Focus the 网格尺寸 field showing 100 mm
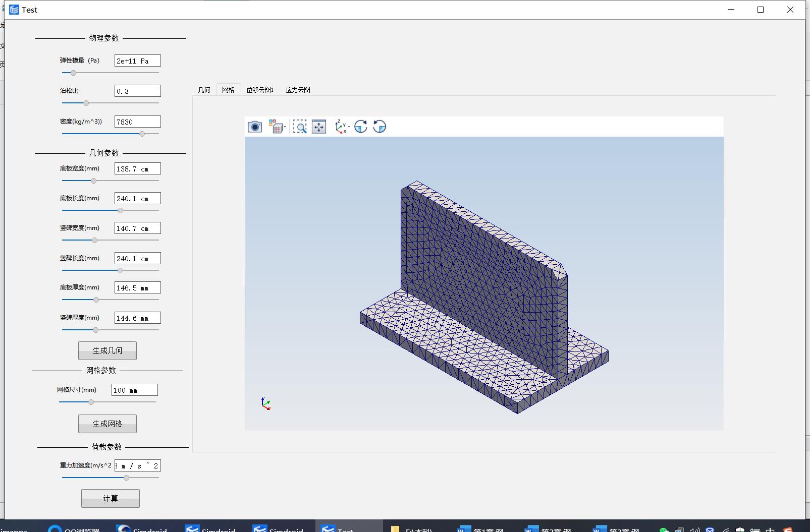Screen dimensions: 810x532 pyautogui.click(x=135, y=390)
